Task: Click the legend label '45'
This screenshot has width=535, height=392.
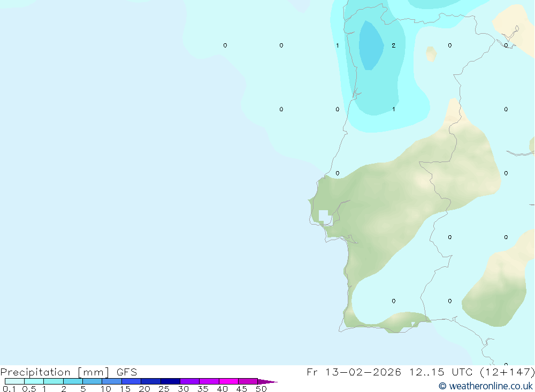Action: (x=242, y=389)
